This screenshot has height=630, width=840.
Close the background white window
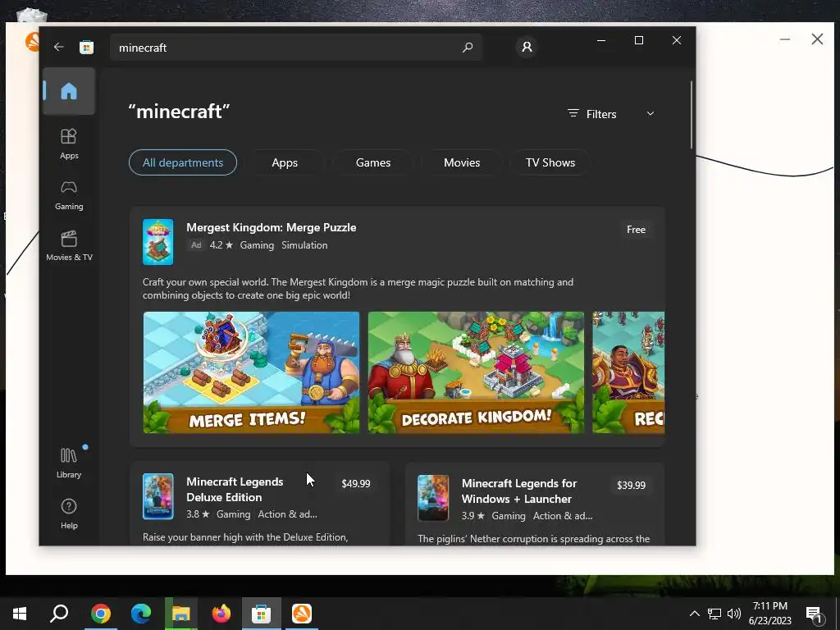coord(817,39)
